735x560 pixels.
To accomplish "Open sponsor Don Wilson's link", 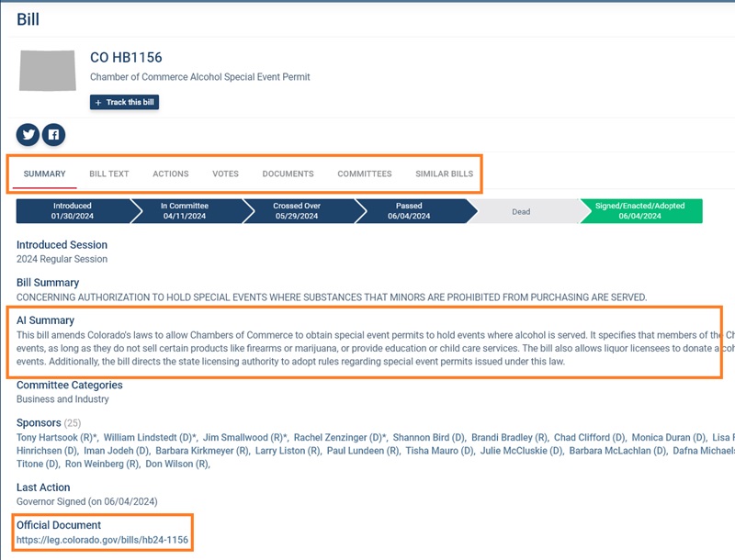I will coord(177,465).
